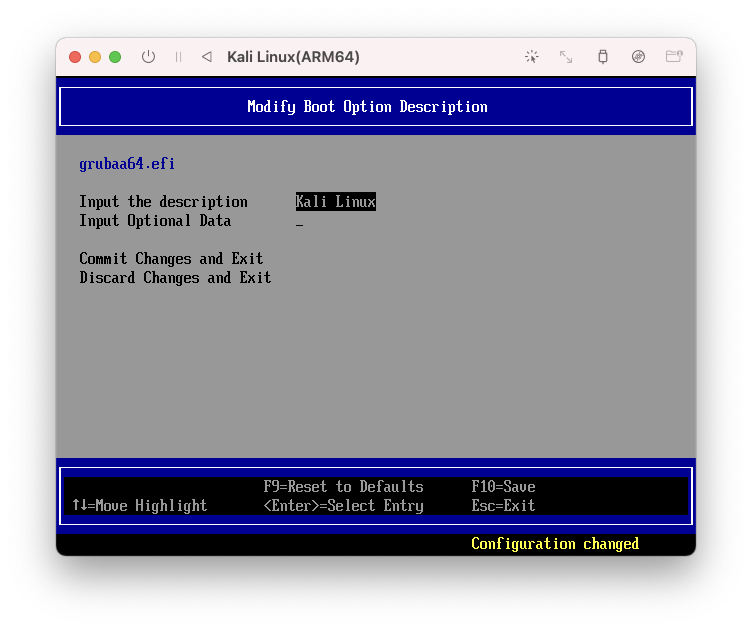Open the shared folder icon
The height and width of the screenshot is (630, 752).
674,56
